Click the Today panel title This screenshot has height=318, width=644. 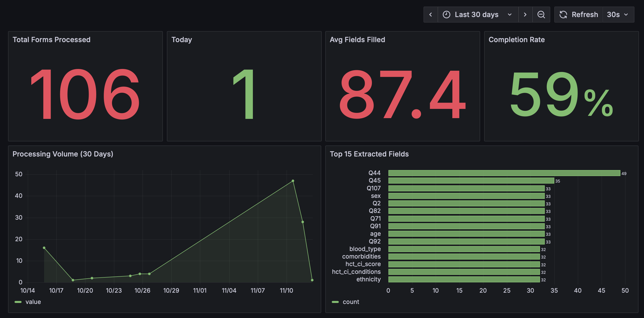coord(182,39)
